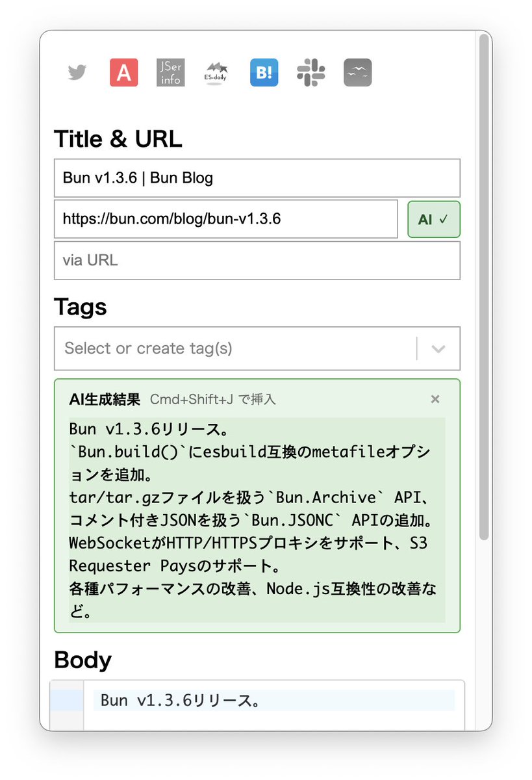Click the Body editor line gutter
This screenshot has height=780, width=532.
tap(67, 701)
